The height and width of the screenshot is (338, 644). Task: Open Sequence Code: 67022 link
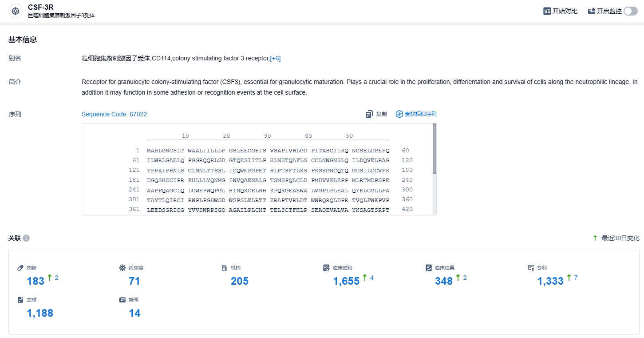click(114, 114)
